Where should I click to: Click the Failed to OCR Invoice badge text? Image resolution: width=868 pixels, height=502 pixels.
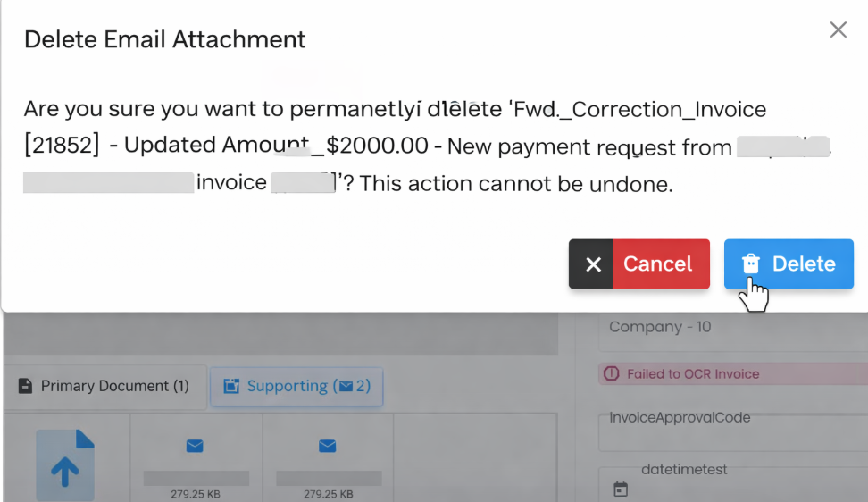[x=693, y=374]
